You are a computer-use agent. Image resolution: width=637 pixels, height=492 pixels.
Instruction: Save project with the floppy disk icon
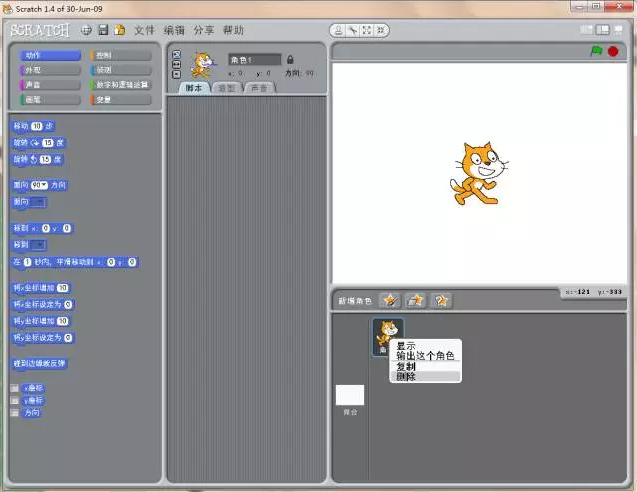pos(103,30)
